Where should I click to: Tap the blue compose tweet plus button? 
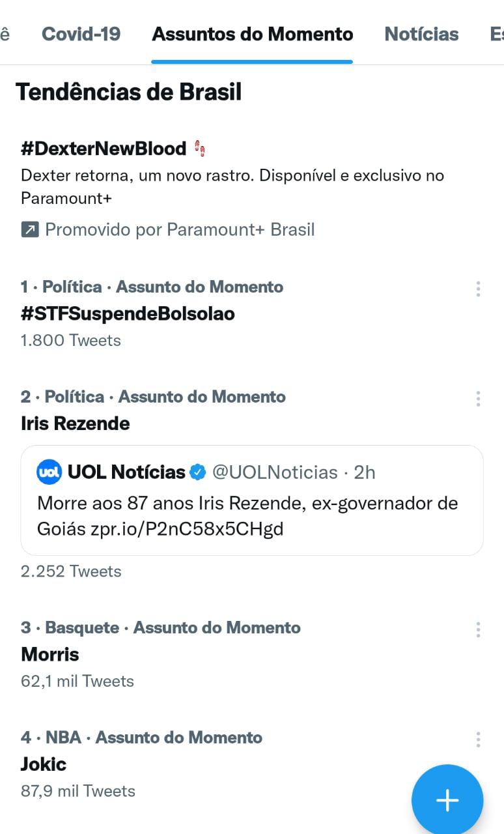447,800
